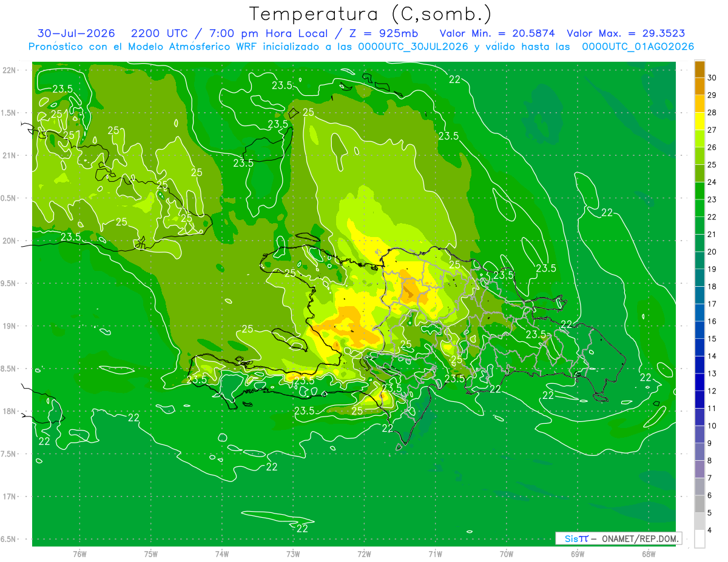Select the '13' label on the color legend
728x562 pixels.
click(712, 373)
